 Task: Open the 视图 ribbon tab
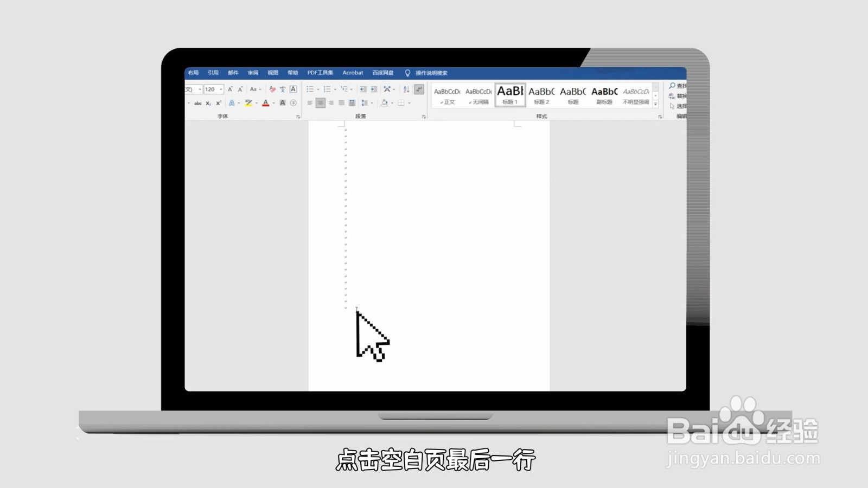pos(273,73)
